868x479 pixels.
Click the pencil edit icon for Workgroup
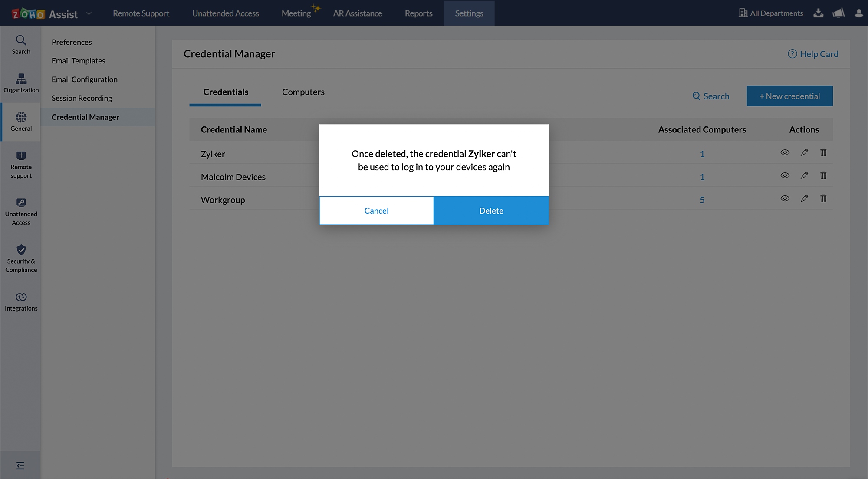[x=804, y=198]
